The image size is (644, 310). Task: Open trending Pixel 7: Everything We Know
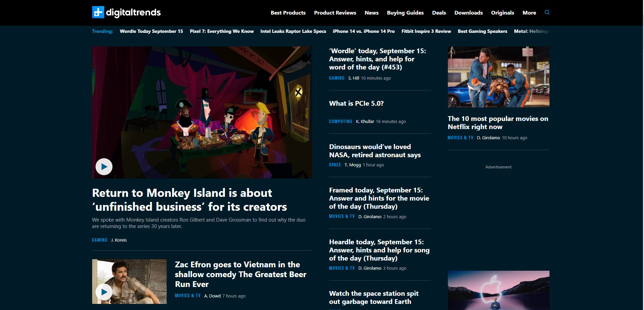pos(222,31)
